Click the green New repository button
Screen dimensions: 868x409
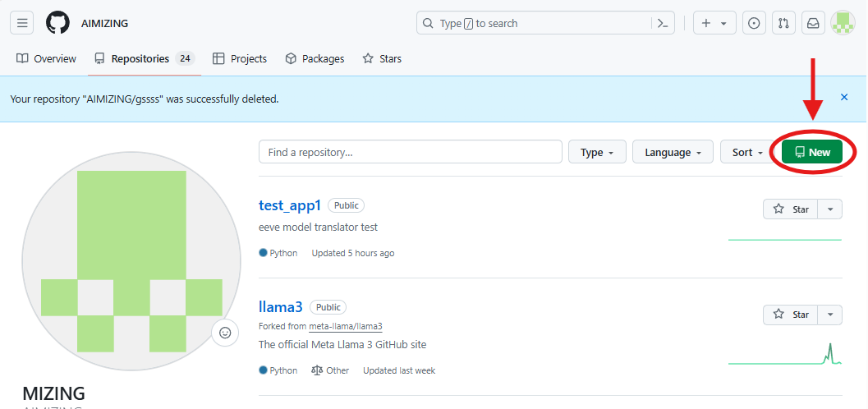tap(811, 152)
